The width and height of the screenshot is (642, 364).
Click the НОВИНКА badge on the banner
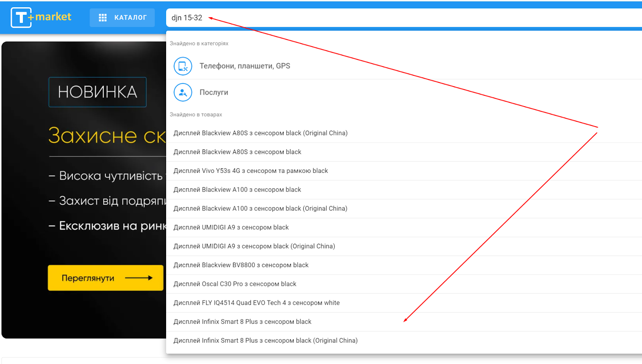[98, 92]
